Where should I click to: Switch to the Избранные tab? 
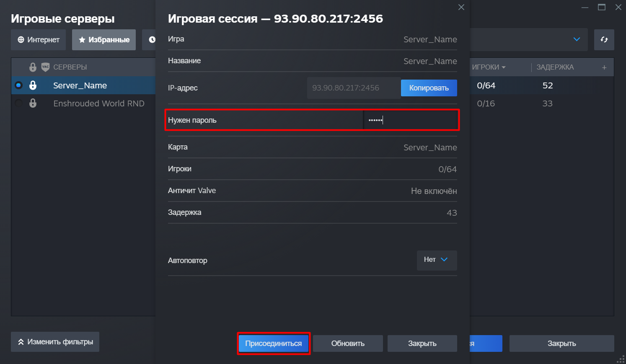coord(104,40)
